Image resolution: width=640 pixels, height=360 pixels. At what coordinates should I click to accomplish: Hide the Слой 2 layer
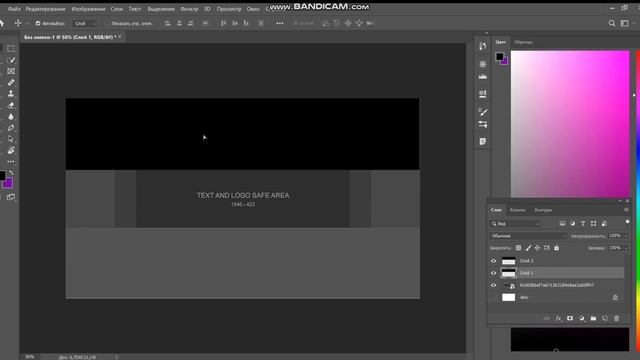tap(493, 261)
